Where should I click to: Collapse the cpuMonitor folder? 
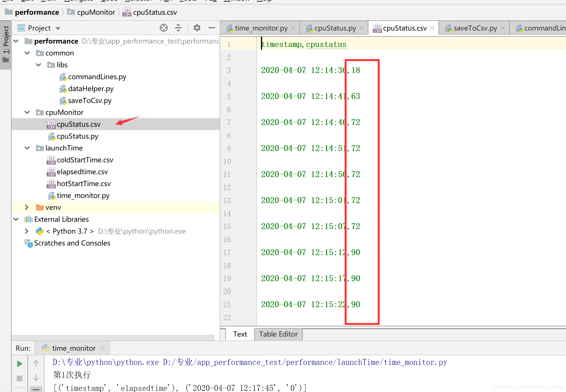pos(27,113)
